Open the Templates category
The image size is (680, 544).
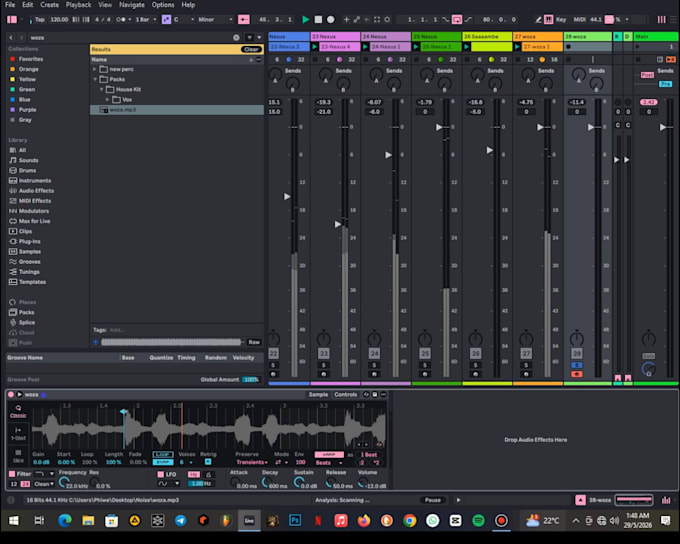pos(27,282)
